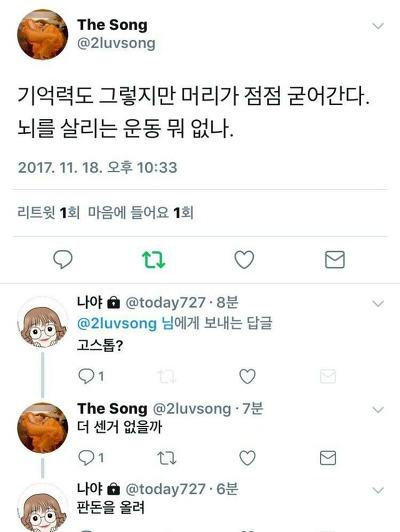Image resolution: width=400 pixels, height=532 pixels.
Task: Expand chevron on The Song's 7분 reply
Action: 378,410
